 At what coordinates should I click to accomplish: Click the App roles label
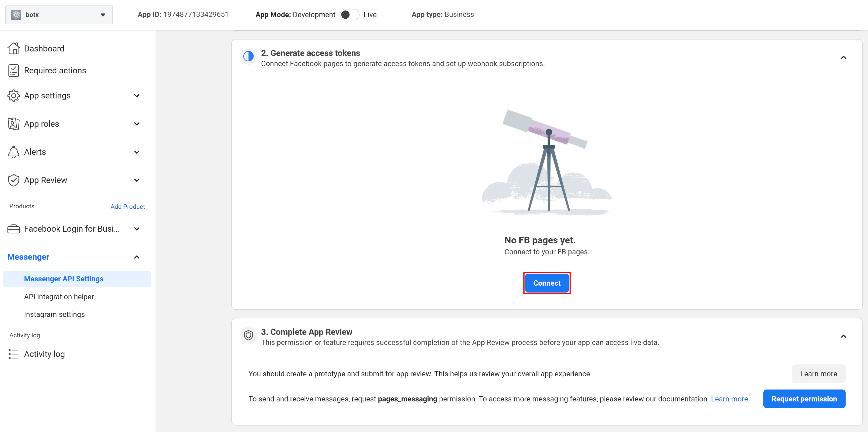[41, 124]
